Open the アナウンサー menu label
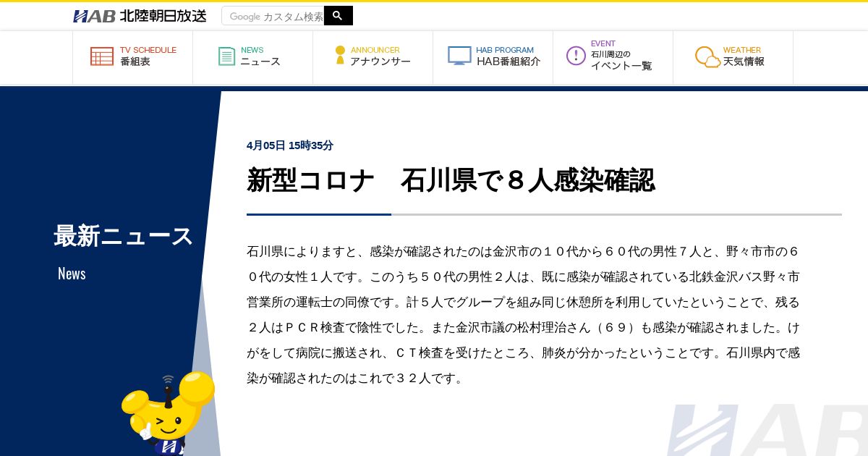Image resolution: width=868 pixels, height=456 pixels. (x=380, y=62)
